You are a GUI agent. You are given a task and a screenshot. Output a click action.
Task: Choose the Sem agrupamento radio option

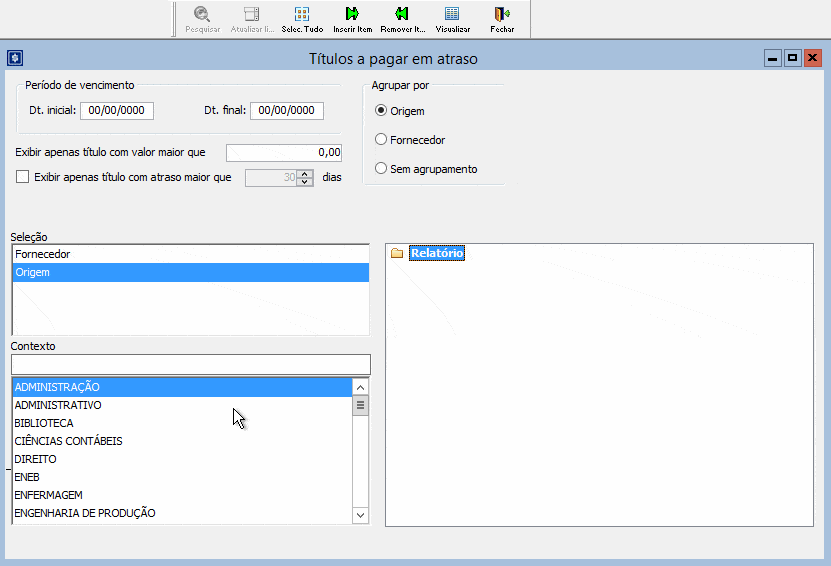[x=381, y=169]
